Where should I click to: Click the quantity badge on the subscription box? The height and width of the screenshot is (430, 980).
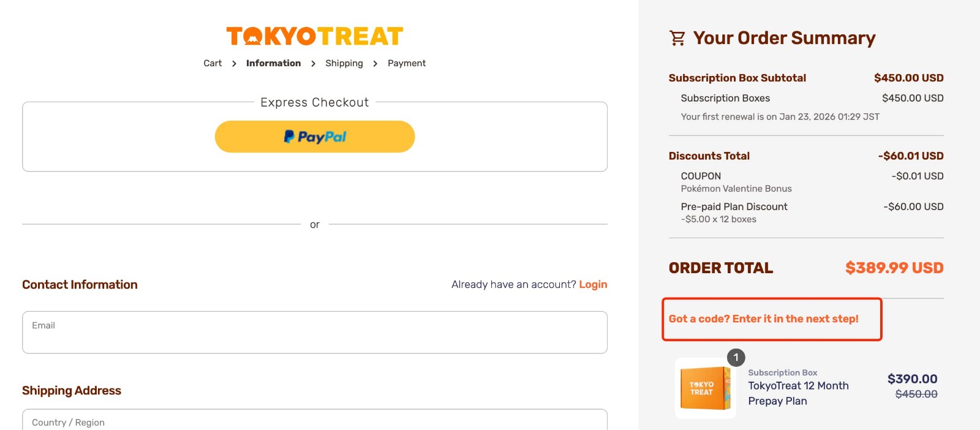[x=736, y=358]
